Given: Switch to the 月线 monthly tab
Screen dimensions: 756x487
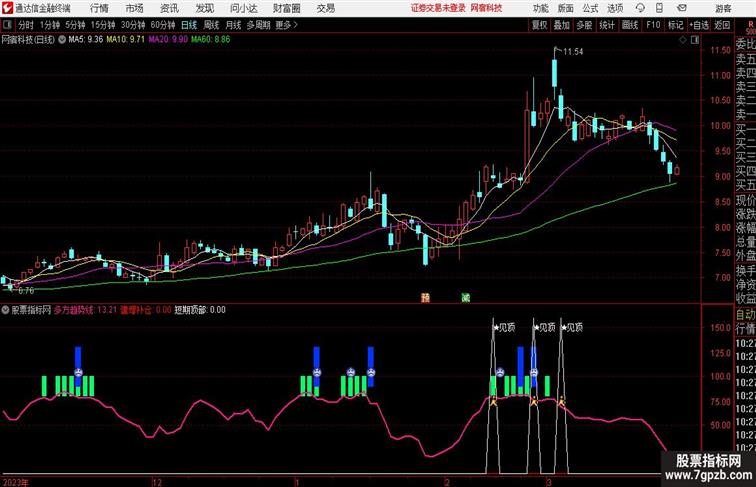Looking at the screenshot, I should coord(233,25).
